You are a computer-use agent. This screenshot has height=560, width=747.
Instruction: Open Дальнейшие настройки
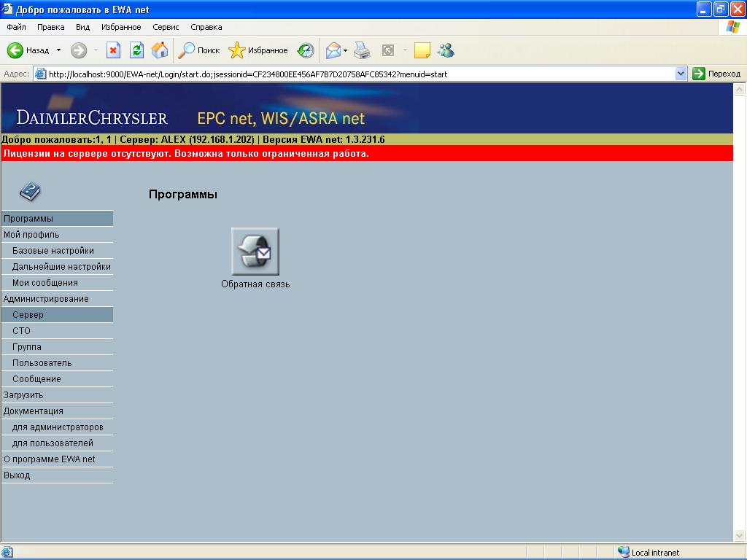coord(57,267)
